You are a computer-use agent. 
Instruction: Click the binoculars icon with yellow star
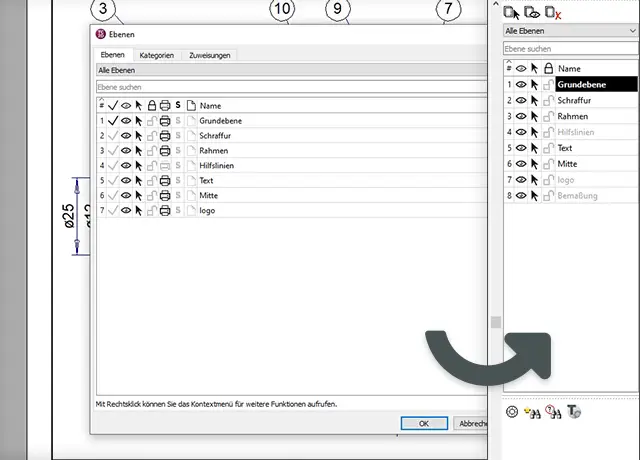(x=533, y=412)
